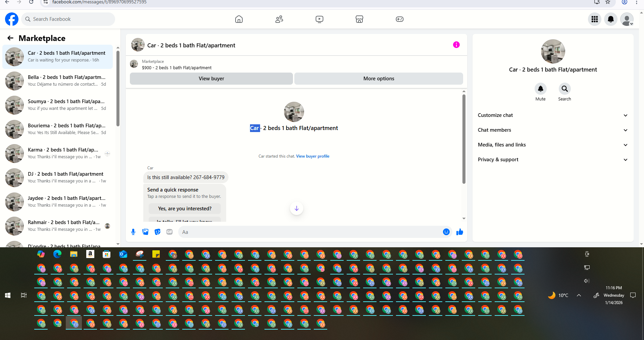This screenshot has width=644, height=340.
Task: Expand Chat members section
Action: pos(553,130)
